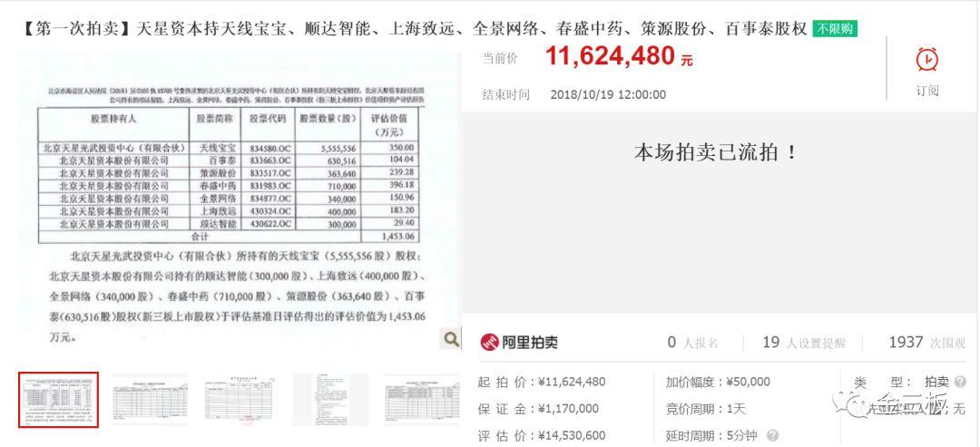
Task: Click the 延时周期 5分钟 value
Action: coord(743,436)
